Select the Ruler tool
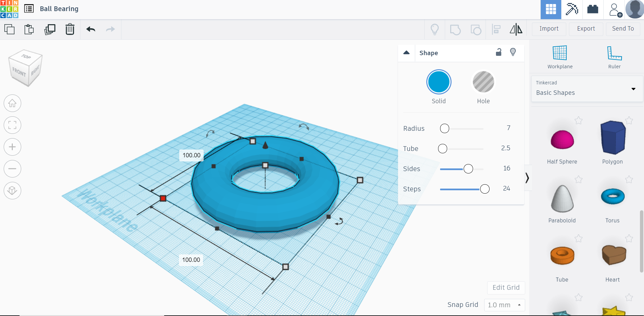Viewport: 644px width, 316px height. (614, 57)
